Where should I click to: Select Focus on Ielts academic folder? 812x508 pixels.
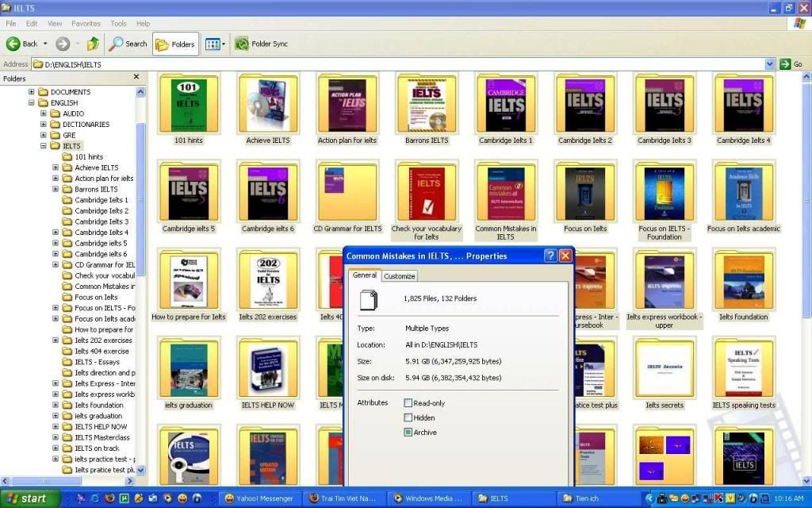(744, 198)
